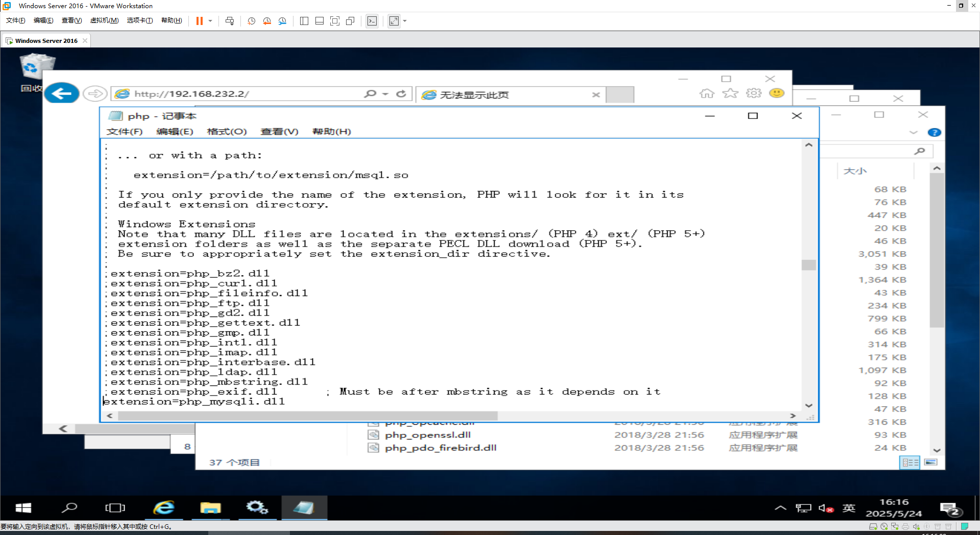Open the IE favorites star
This screenshot has height=535, width=980.
(x=730, y=93)
